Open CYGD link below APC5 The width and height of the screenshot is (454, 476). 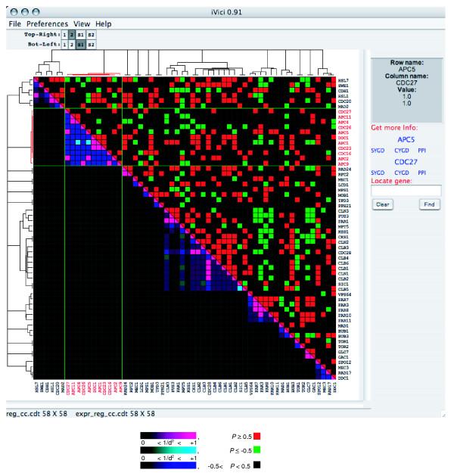402,151
